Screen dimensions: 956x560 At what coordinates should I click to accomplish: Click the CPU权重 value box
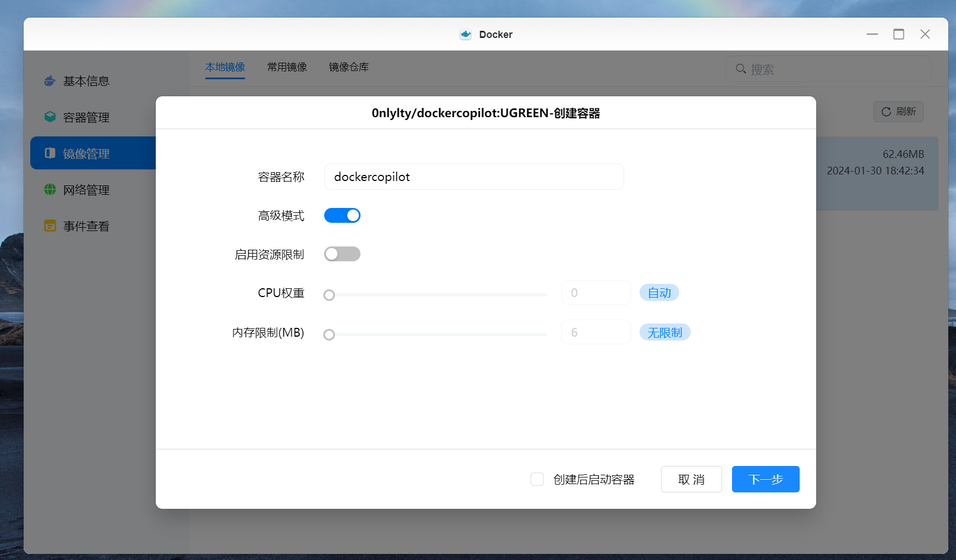596,293
